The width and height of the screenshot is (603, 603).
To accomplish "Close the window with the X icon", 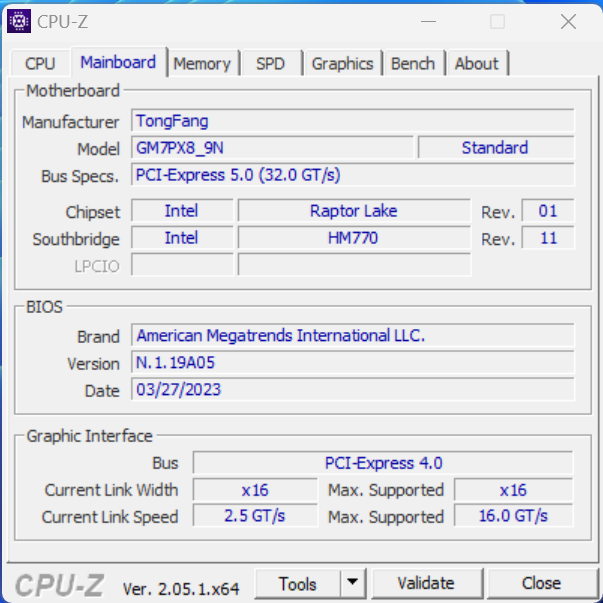I will 568,22.
